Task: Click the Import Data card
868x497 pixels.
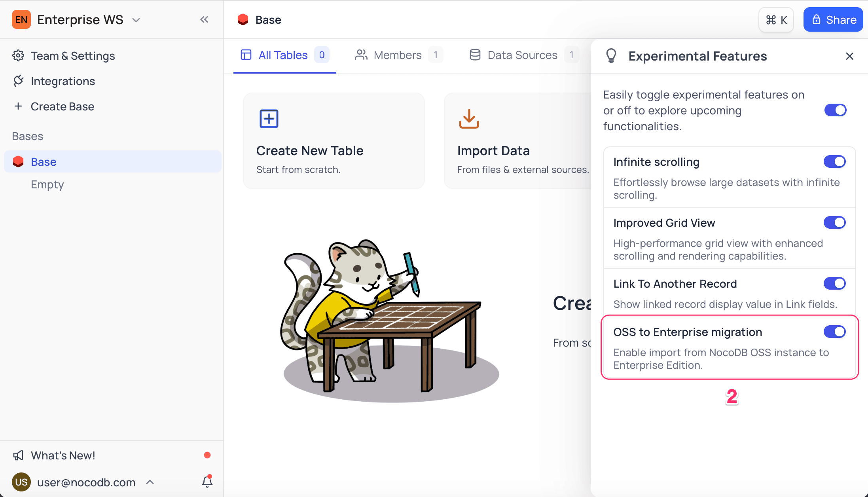Action: click(517, 141)
